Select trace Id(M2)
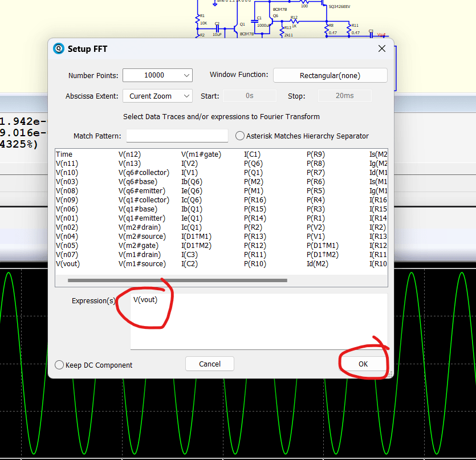This screenshot has width=476, height=460. 317,263
